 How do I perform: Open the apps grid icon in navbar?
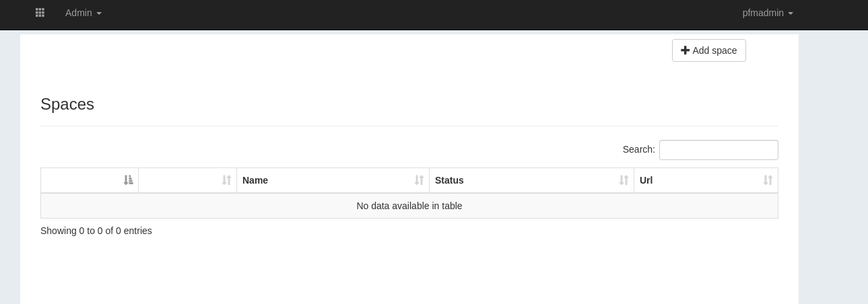pos(40,13)
